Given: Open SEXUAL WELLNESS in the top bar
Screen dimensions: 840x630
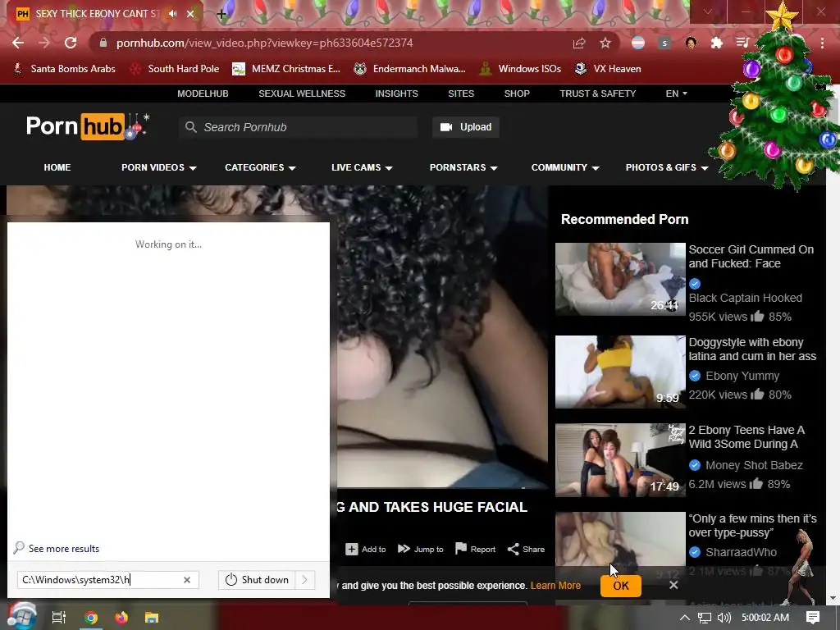Looking at the screenshot, I should click(x=302, y=94).
